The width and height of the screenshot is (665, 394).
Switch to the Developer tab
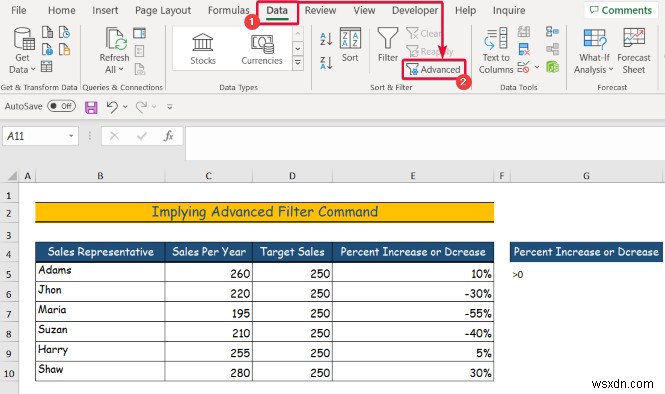pyautogui.click(x=415, y=10)
